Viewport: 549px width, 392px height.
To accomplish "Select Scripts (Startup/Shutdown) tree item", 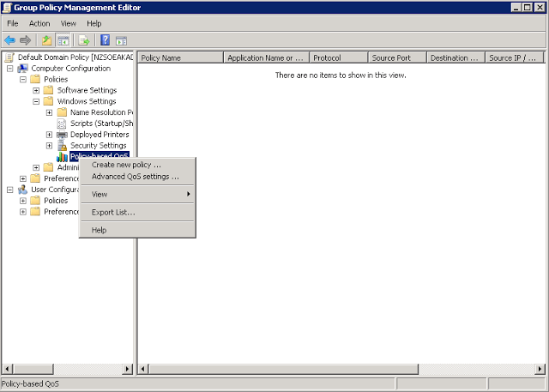I will point(101,124).
